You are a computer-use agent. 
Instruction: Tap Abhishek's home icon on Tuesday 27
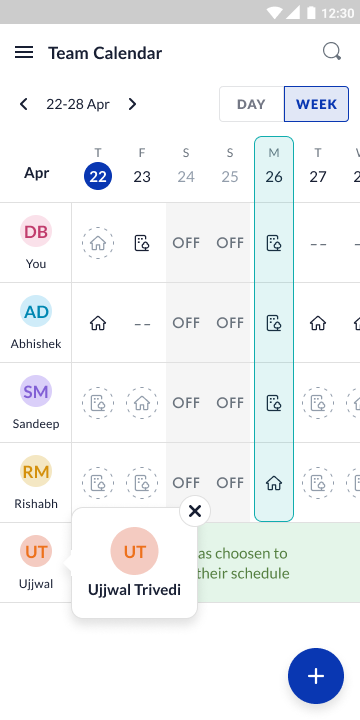pyautogui.click(x=318, y=323)
